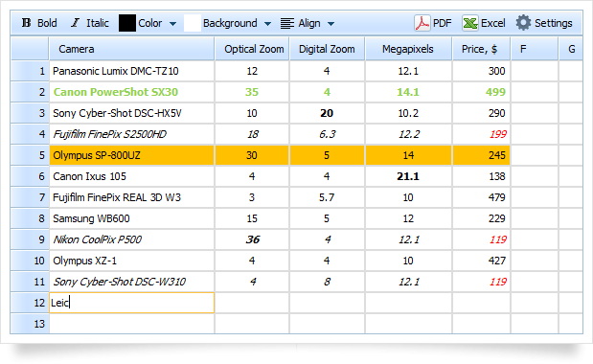
Task: Click the green Canon PowerShot SX30 cell
Action: pos(131,92)
